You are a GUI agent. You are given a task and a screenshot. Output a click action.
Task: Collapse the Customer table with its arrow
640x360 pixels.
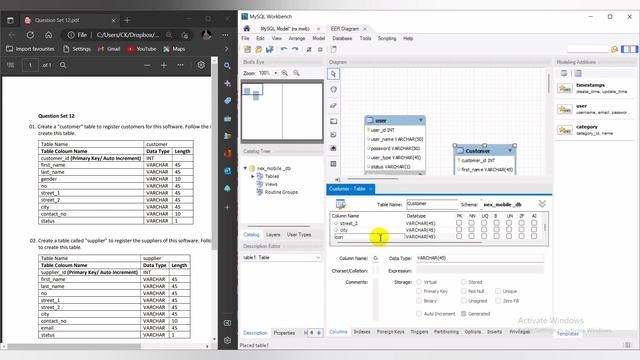click(x=510, y=151)
